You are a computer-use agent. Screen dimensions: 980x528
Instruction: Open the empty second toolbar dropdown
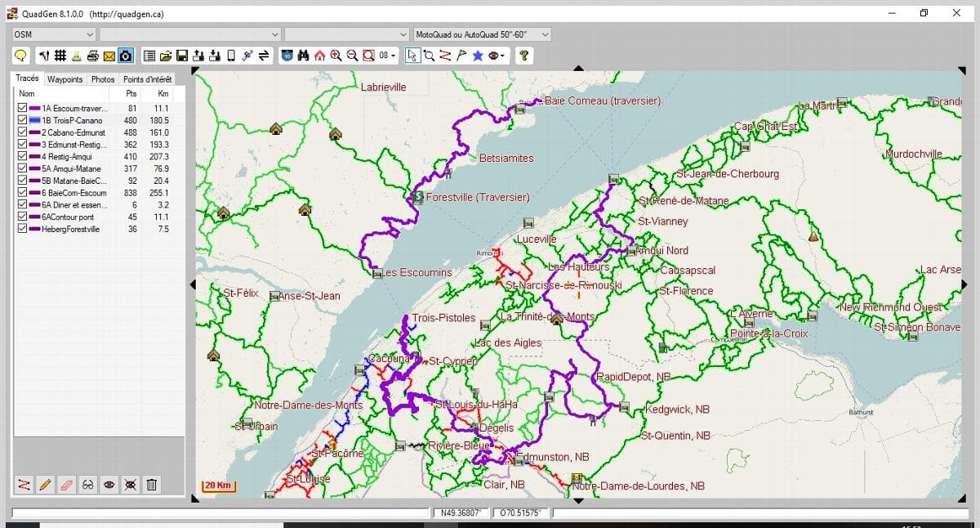[x=189, y=34]
